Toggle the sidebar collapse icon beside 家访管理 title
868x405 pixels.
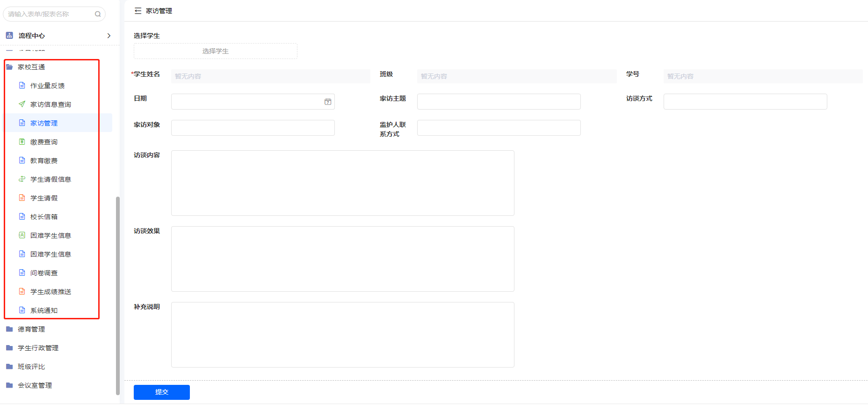pyautogui.click(x=138, y=11)
